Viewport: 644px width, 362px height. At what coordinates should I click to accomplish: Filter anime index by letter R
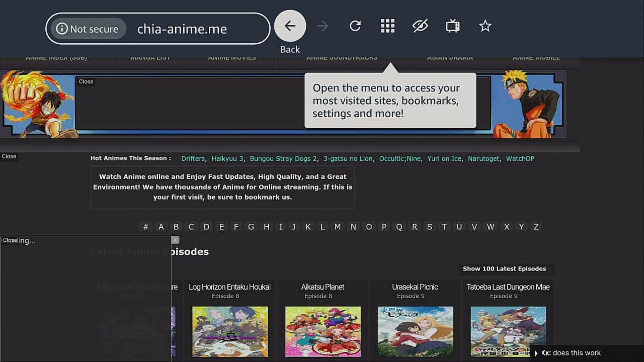415,227
